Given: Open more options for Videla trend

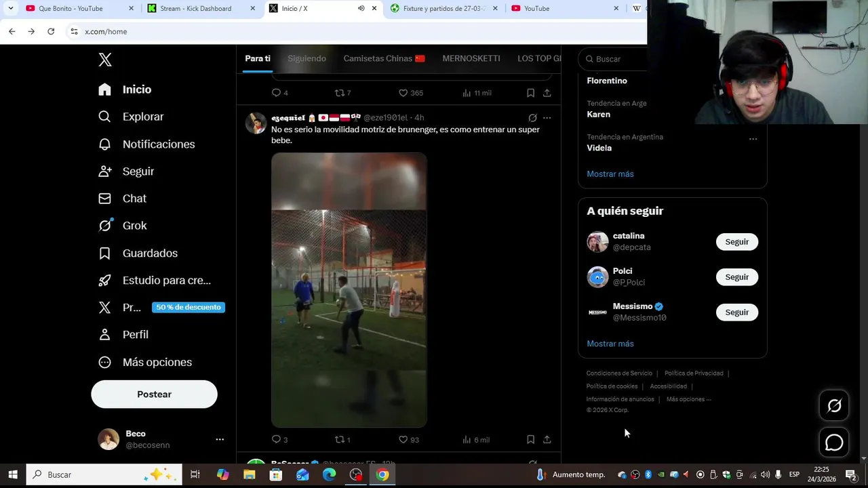Looking at the screenshot, I should pos(753,139).
